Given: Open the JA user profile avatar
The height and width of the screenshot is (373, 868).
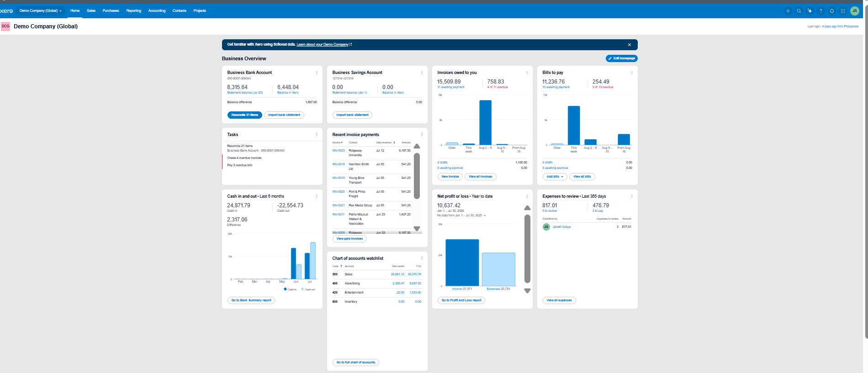Looking at the screenshot, I should click(x=854, y=11).
